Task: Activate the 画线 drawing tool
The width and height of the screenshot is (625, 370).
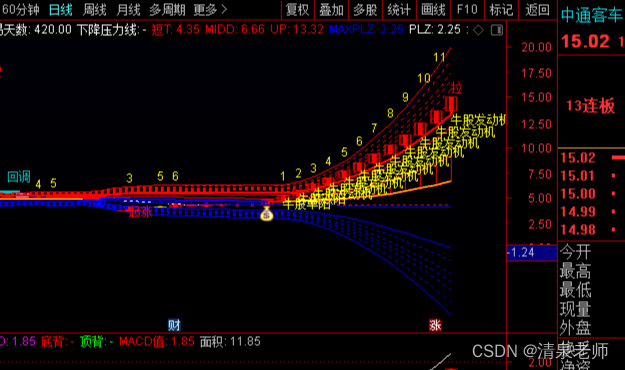Action: point(433,10)
